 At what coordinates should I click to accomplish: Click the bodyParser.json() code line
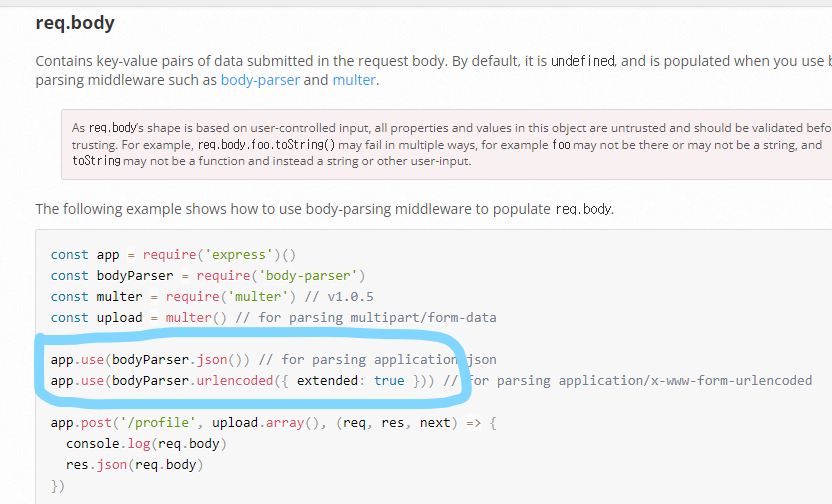pos(274,360)
